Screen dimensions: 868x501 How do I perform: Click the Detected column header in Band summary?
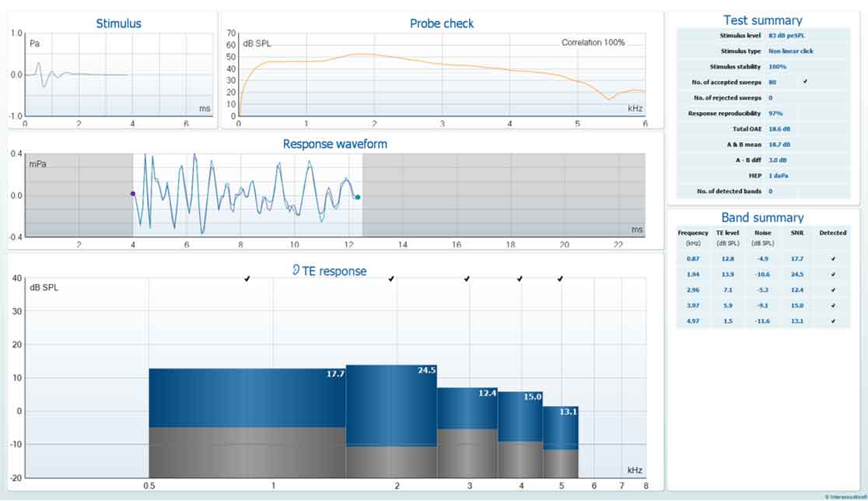[832, 233]
